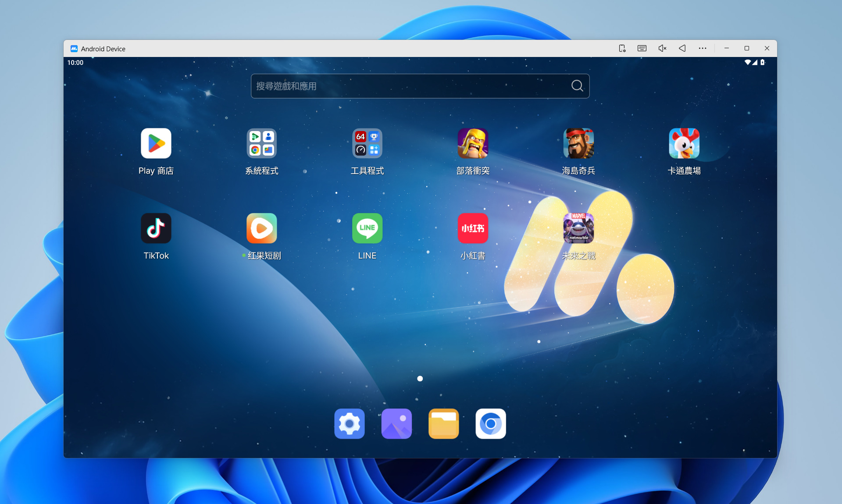The image size is (842, 504).
Task: Click the Wi-Fi status icon
Action: 748,62
